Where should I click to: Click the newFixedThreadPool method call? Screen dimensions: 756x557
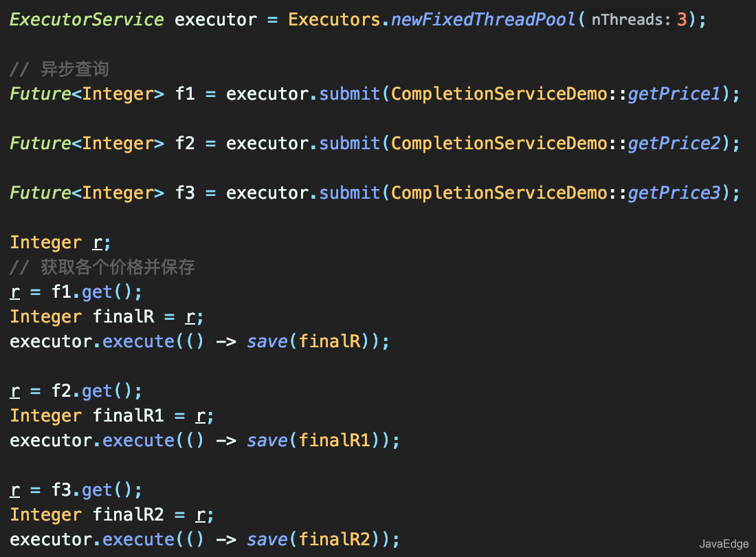484,20
